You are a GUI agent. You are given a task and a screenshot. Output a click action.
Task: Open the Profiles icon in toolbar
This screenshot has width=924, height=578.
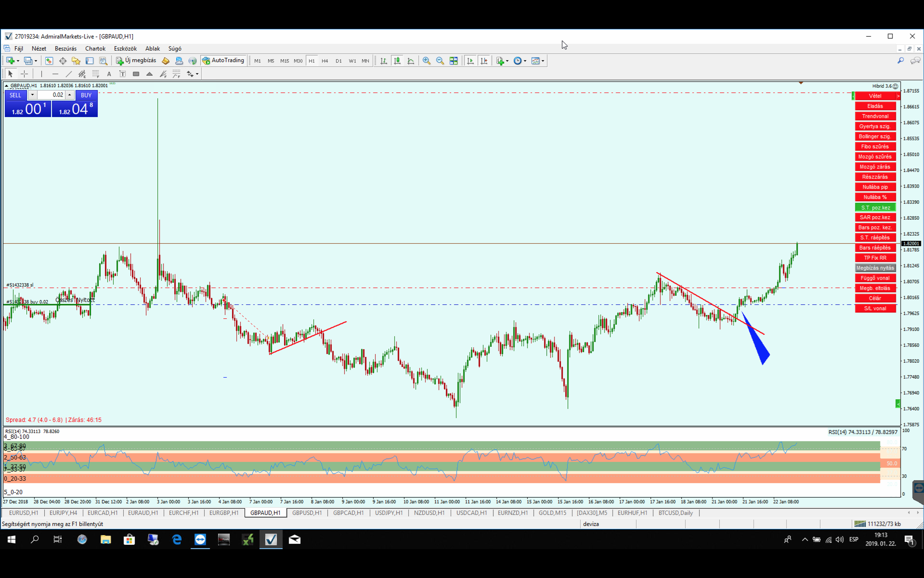pos(28,61)
